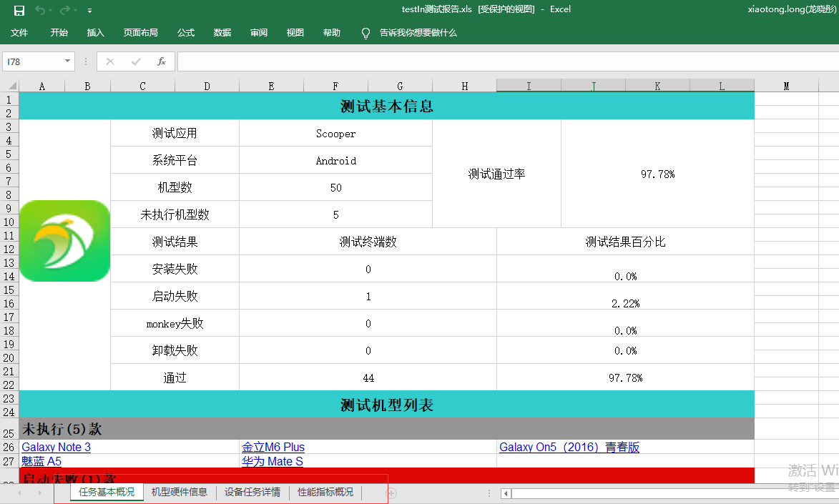Screen dimensions: 839x504
Task: Click the Scooper app logo image
Action: tap(64, 241)
